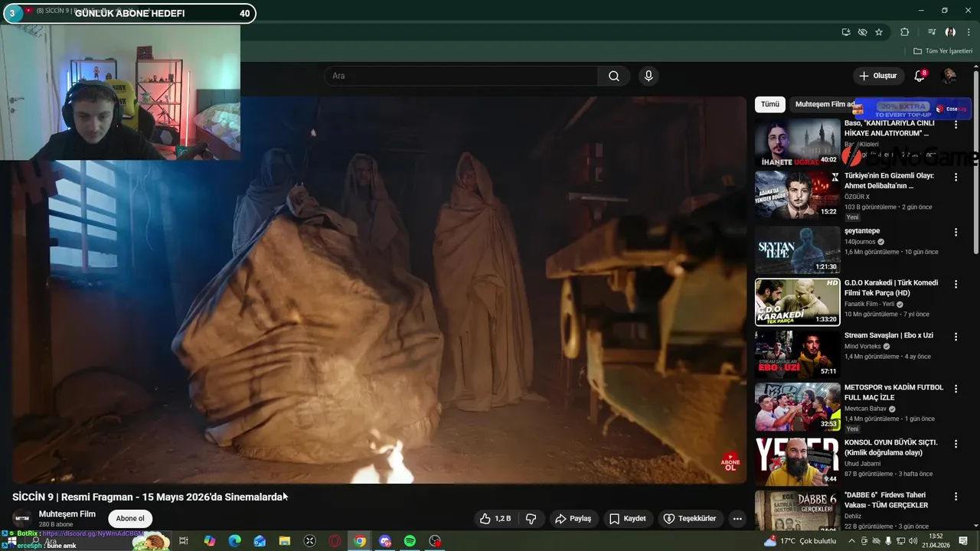This screenshot has height=551, width=980.
Task: Open DABBE 6 Firdevs Taheri video title
Action: [x=887, y=500]
